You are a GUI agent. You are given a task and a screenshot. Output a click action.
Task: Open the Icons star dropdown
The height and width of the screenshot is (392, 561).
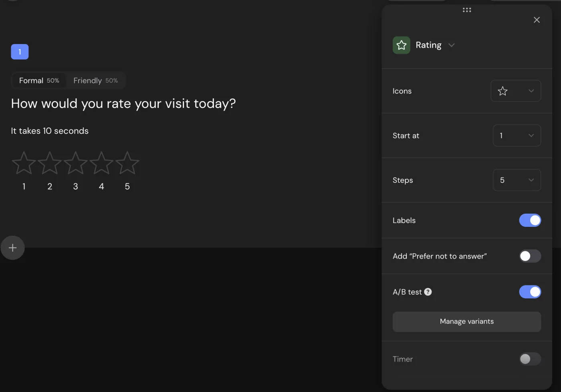(516, 91)
